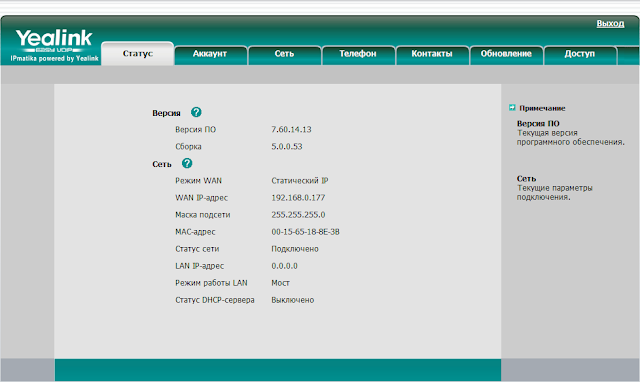640x382 pixels.
Task: Click the Примечание note arrow icon
Action: click(x=512, y=108)
